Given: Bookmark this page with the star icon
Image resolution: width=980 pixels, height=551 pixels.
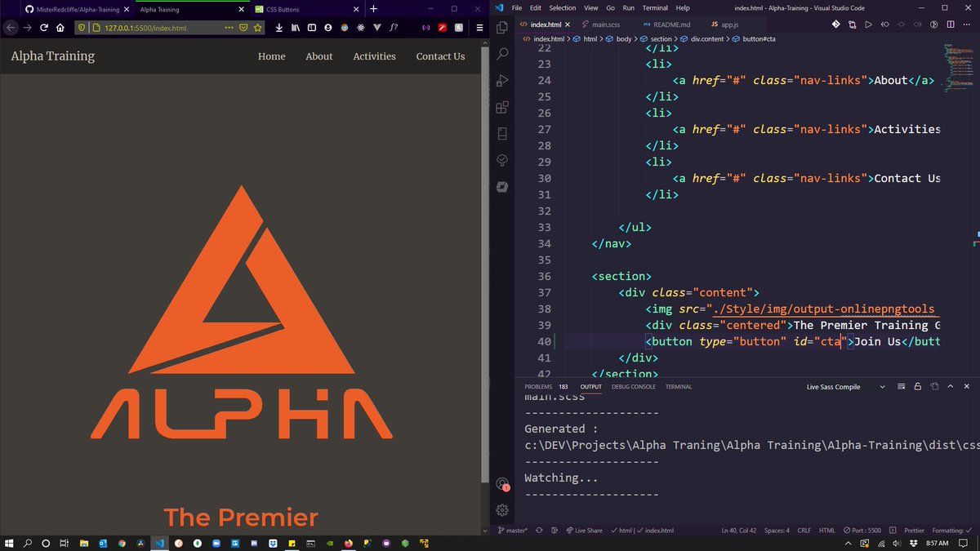Looking at the screenshot, I should point(257,27).
